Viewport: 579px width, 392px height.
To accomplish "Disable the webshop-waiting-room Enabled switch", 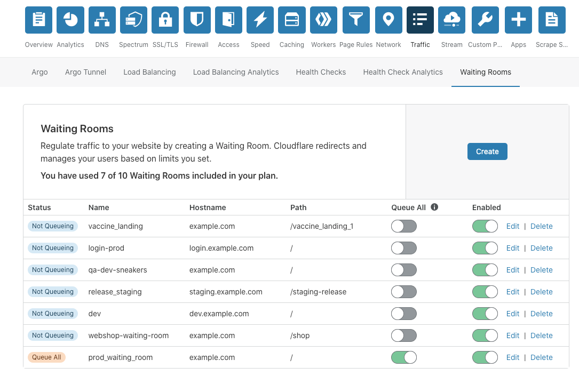I will point(485,335).
